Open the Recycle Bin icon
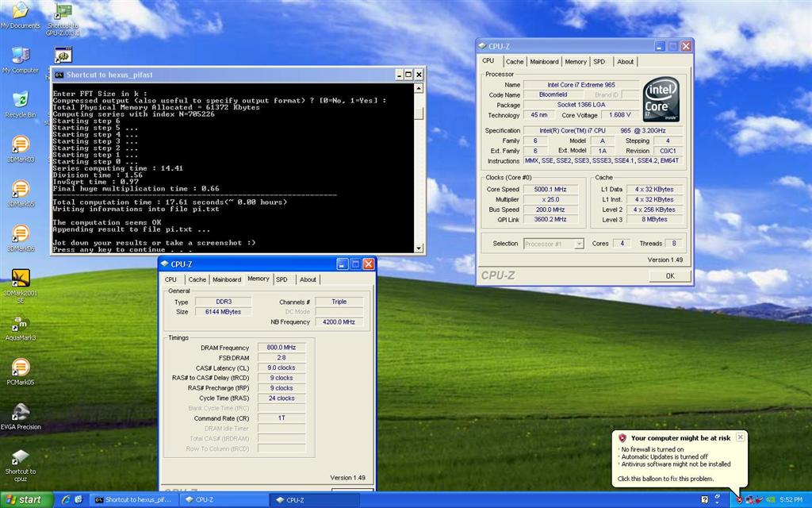 (20, 104)
